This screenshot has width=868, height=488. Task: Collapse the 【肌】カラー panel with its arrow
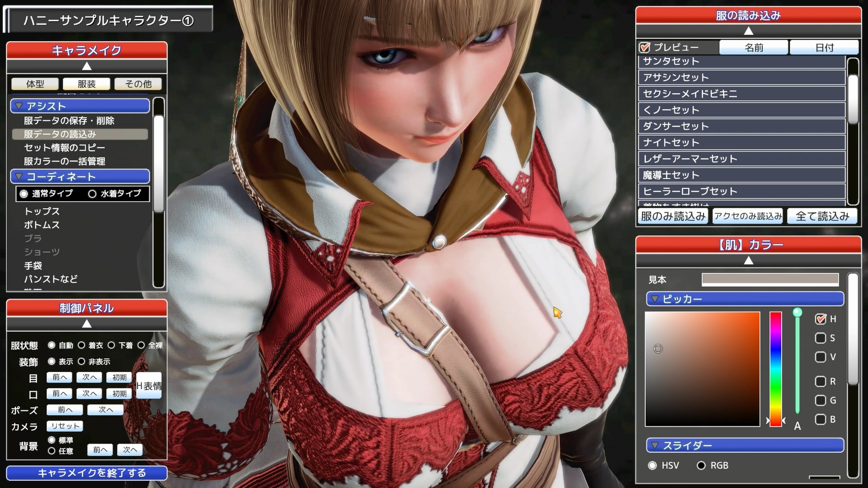pos(748,260)
